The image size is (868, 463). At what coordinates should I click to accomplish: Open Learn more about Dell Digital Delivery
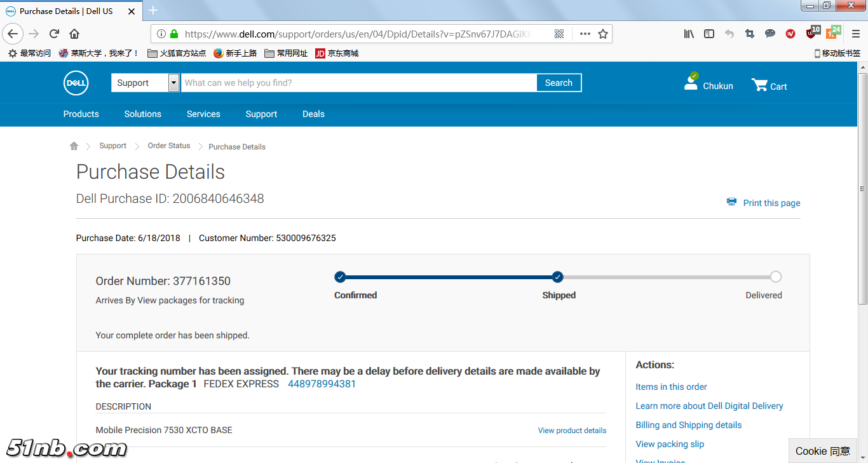[x=709, y=406]
